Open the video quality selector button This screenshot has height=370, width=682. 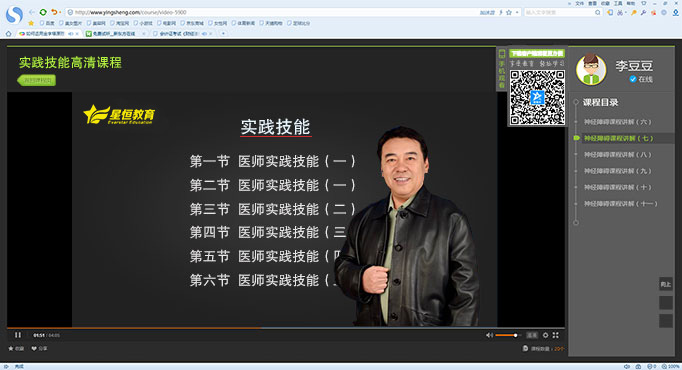pos(532,335)
